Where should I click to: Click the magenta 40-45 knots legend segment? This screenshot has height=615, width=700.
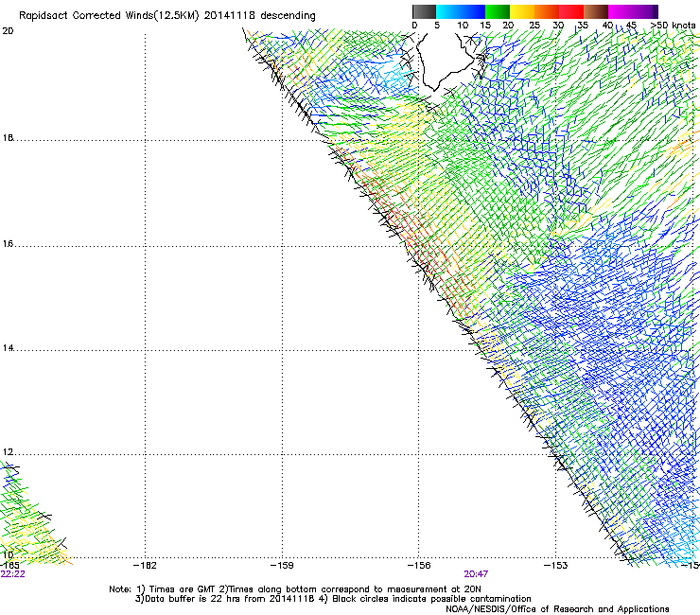[x=621, y=11]
